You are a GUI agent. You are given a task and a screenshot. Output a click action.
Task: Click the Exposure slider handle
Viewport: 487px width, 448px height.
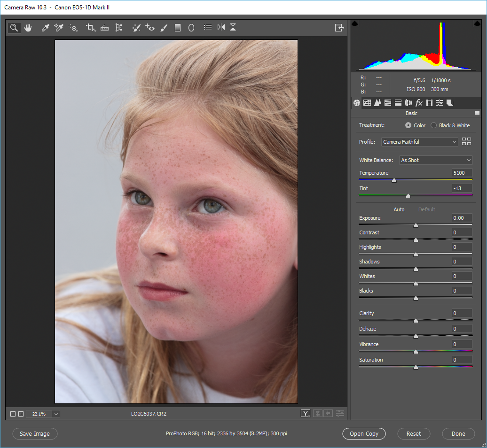coord(416,225)
